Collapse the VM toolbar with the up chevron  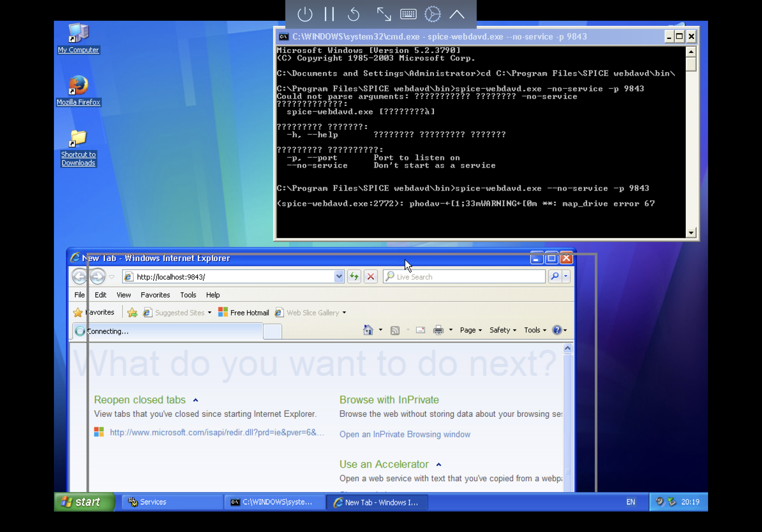(457, 14)
